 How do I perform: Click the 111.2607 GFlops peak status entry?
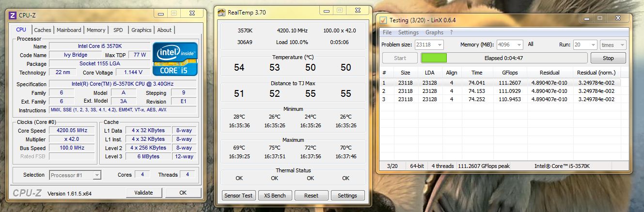(x=485, y=166)
